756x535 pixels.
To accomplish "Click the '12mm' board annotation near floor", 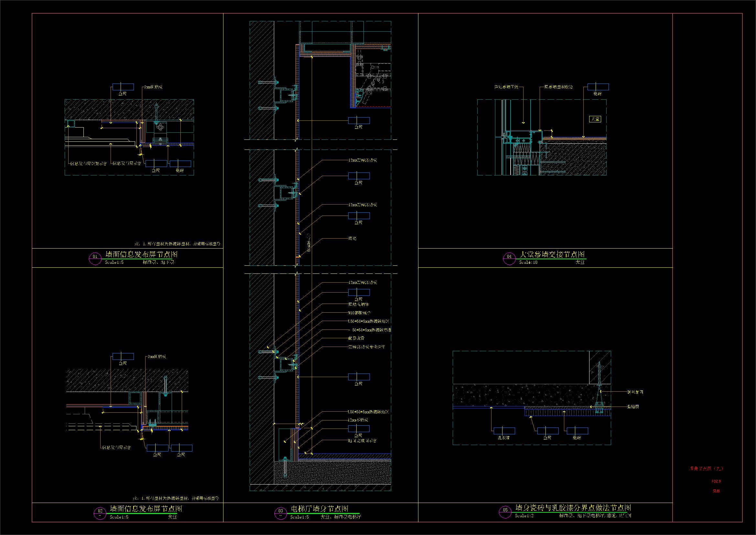I will (x=358, y=420).
